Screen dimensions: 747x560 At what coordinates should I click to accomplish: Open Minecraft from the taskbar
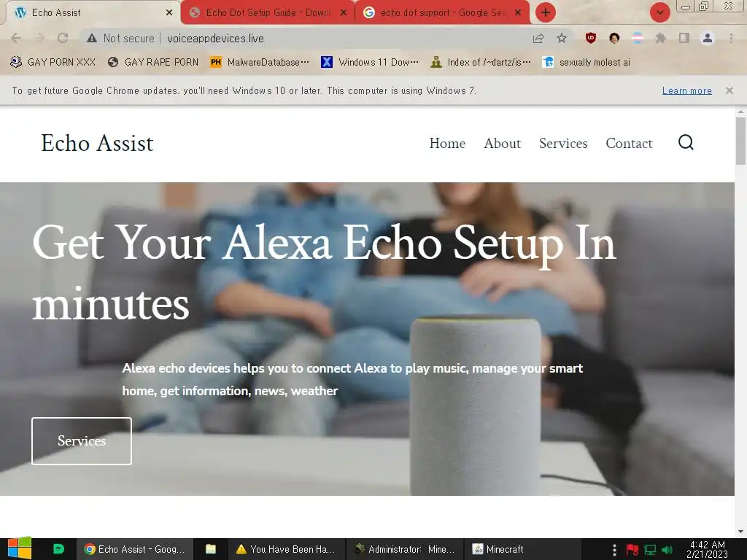tap(498, 550)
